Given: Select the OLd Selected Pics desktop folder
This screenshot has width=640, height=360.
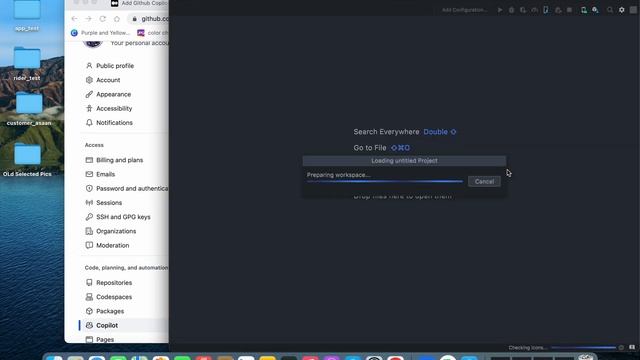Looking at the screenshot, I should pyautogui.click(x=27, y=159).
